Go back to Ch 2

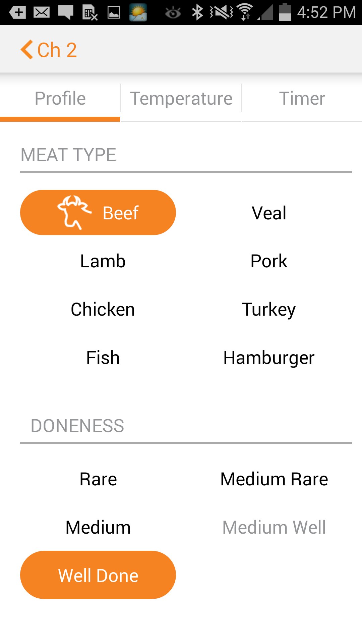click(57, 50)
